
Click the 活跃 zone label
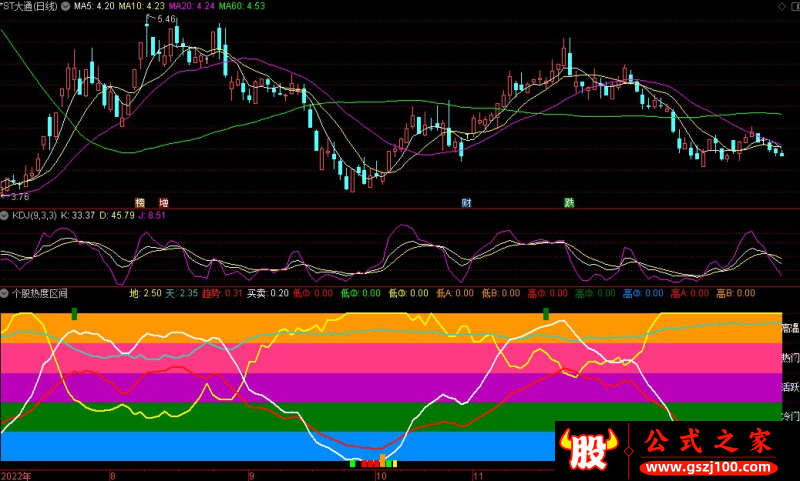point(790,387)
